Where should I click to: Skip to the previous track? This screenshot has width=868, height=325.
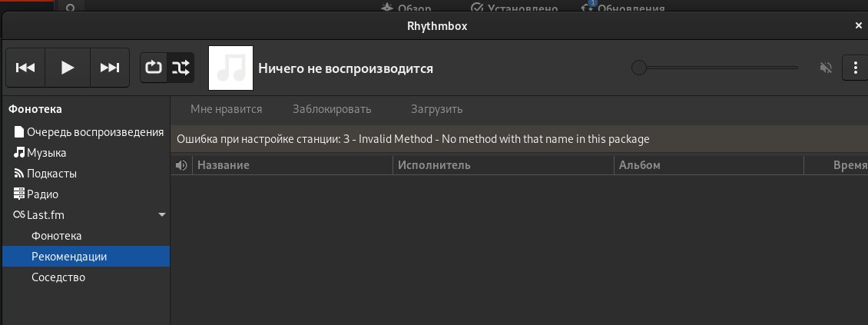tap(25, 68)
